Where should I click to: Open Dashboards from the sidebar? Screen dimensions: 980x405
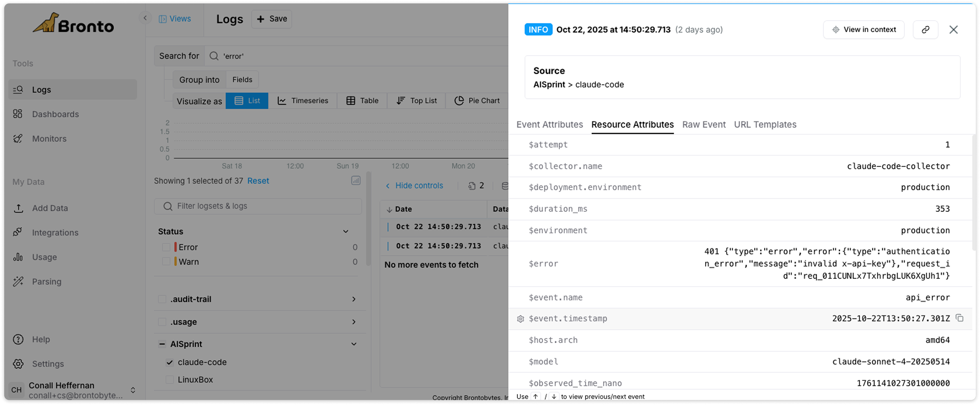point(55,114)
